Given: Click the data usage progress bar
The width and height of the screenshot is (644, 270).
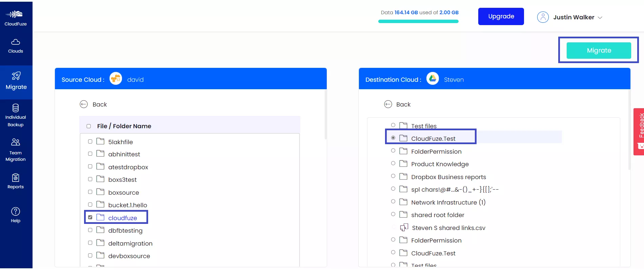Looking at the screenshot, I should (418, 21).
